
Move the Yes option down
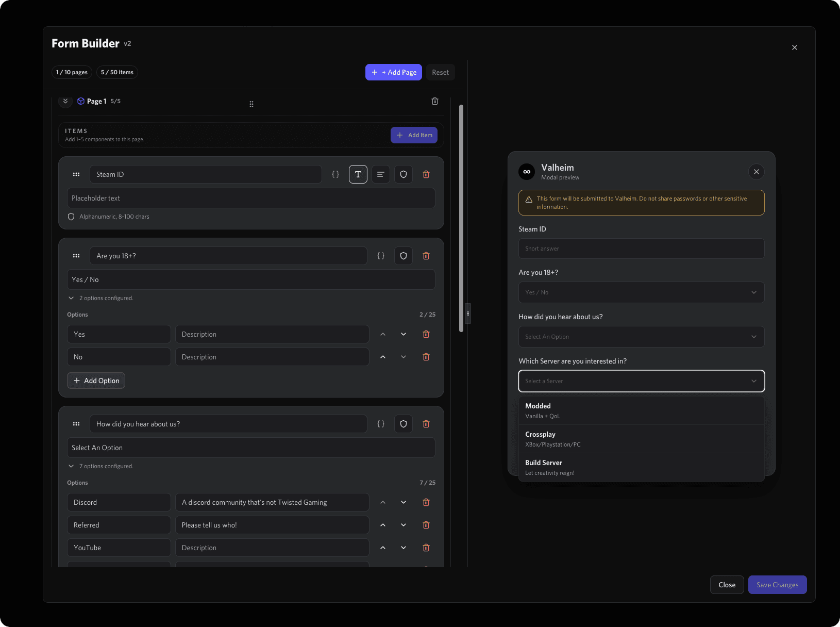tap(404, 334)
